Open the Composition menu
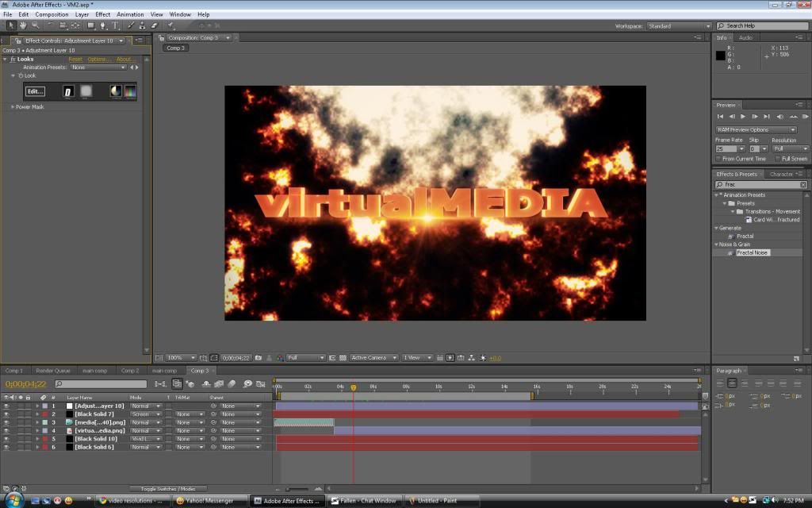The height and width of the screenshot is (508, 812). tap(52, 14)
